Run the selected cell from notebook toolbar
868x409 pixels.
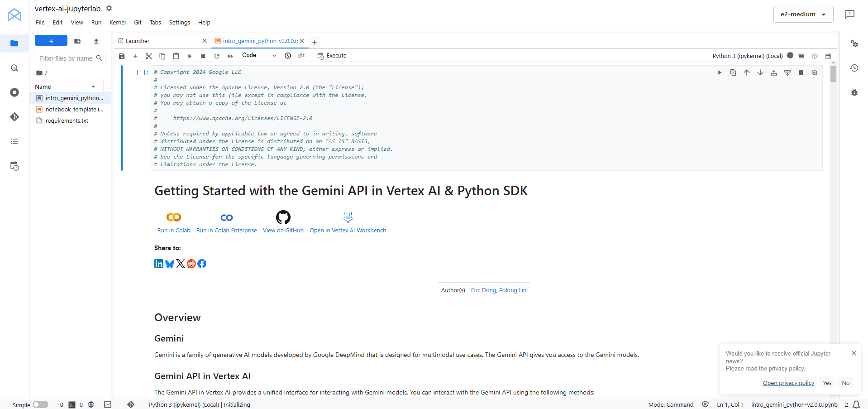tap(190, 56)
